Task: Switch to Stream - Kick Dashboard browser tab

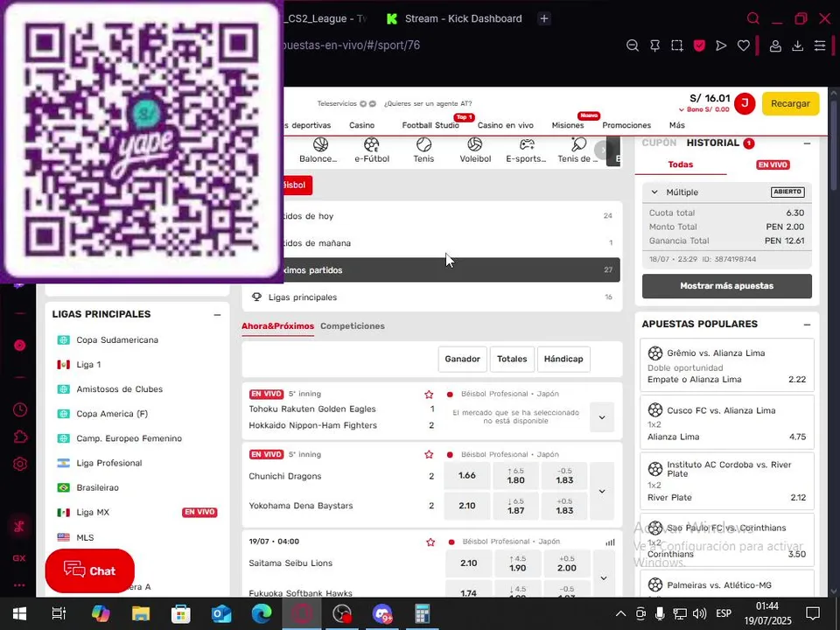Action: tap(454, 18)
